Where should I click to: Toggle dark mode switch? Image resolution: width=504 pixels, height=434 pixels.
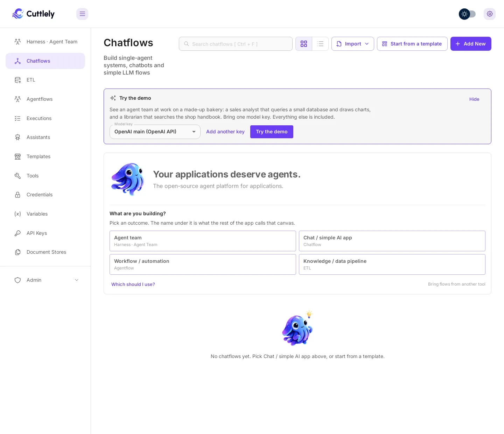point(467,14)
